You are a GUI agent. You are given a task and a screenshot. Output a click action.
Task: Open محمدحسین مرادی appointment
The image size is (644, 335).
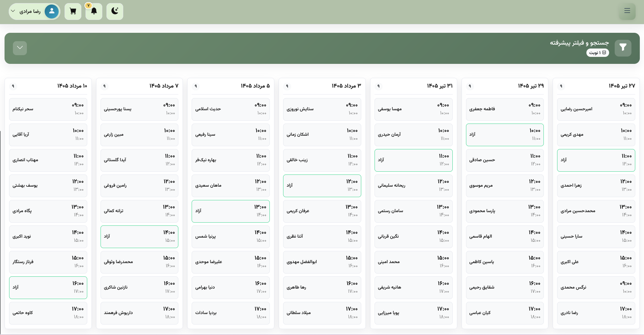(x=596, y=211)
